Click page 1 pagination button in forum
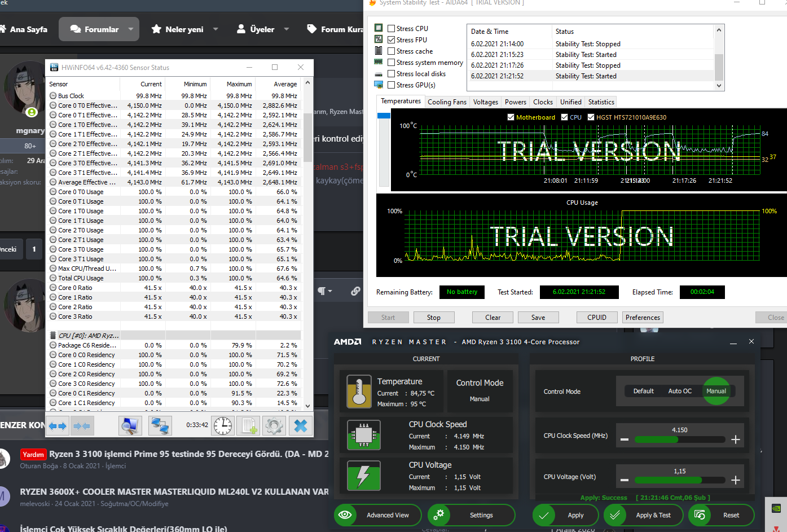Image resolution: width=787 pixels, height=532 pixels. 34,249
